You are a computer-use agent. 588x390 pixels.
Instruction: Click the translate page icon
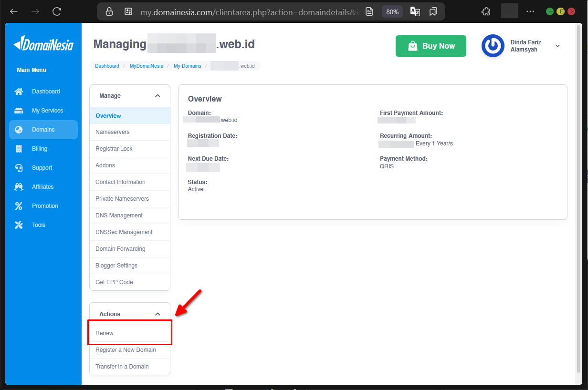[415, 11]
